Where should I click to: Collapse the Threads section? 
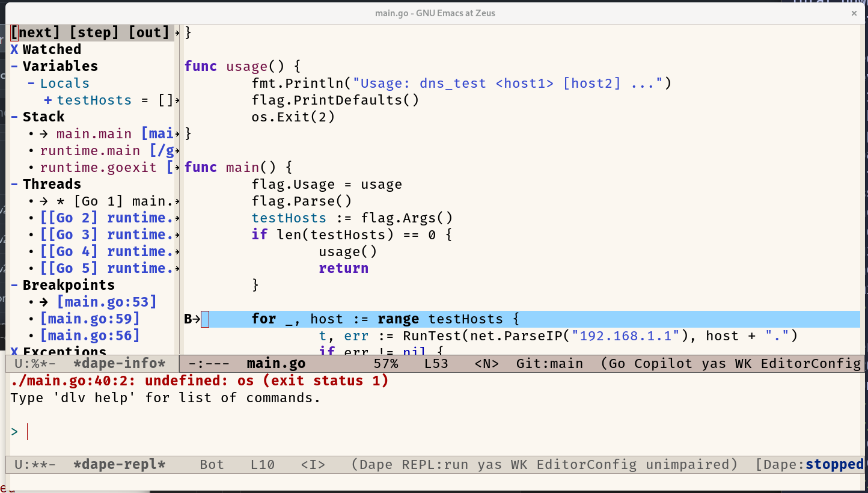[x=14, y=184]
